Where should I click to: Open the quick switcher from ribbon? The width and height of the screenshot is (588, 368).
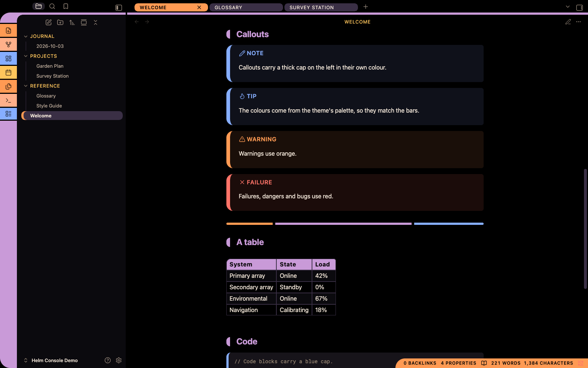click(8, 31)
